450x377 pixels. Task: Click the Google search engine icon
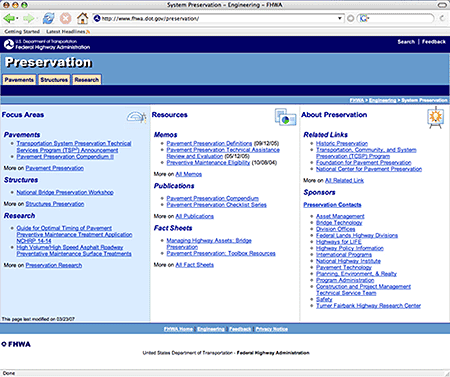coord(363,19)
